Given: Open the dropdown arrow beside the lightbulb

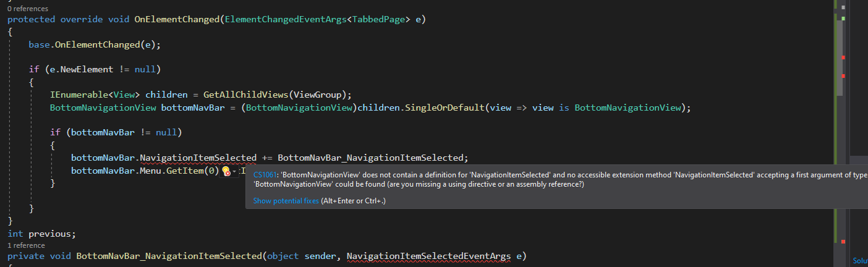Looking at the screenshot, I should 234,171.
